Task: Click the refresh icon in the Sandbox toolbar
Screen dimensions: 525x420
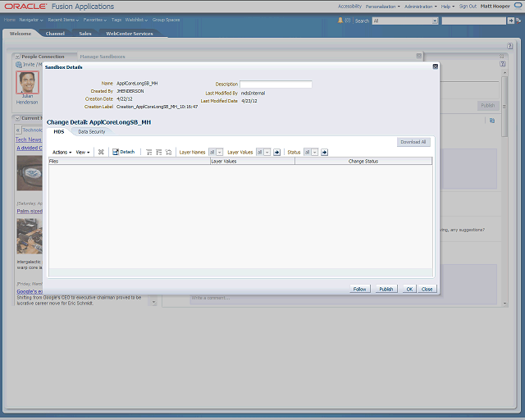Action: click(x=101, y=152)
